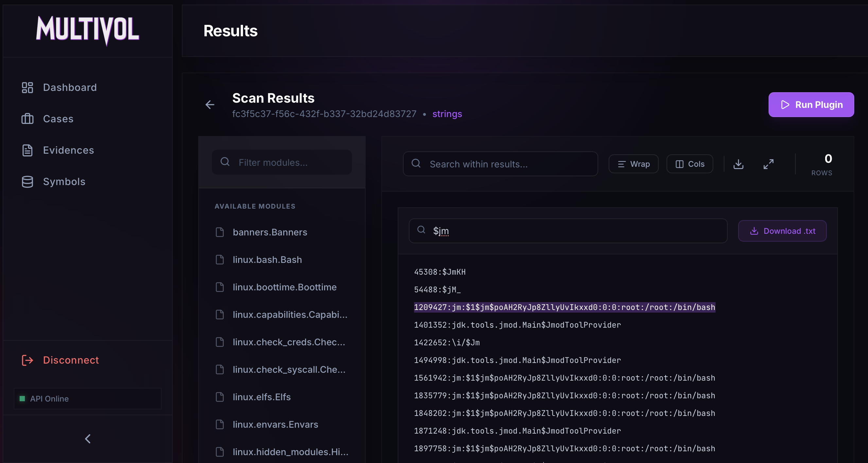Collapse the sidebar with the chevron
The image size is (868, 463).
click(x=88, y=438)
